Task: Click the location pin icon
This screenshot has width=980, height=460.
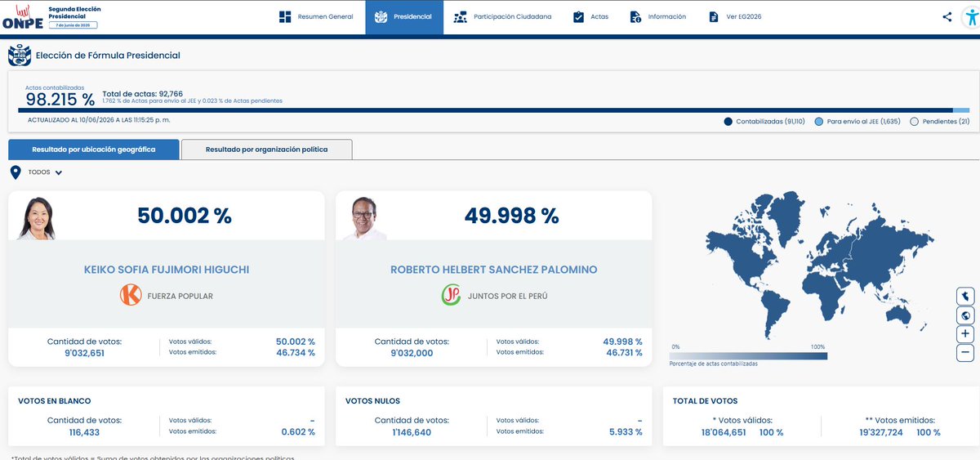Action: pos(15,172)
